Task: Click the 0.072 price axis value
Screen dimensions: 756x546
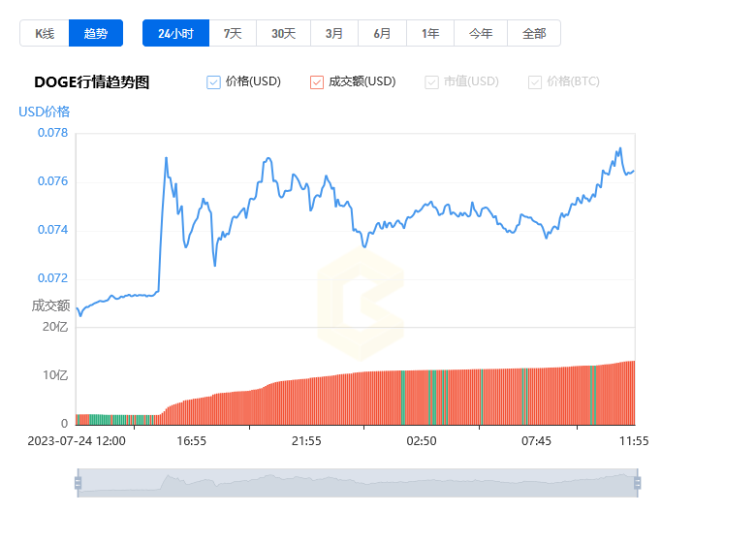Action: coord(53,278)
